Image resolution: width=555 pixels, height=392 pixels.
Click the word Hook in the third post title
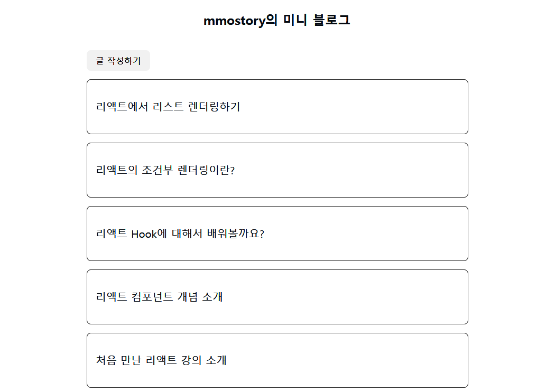point(144,234)
